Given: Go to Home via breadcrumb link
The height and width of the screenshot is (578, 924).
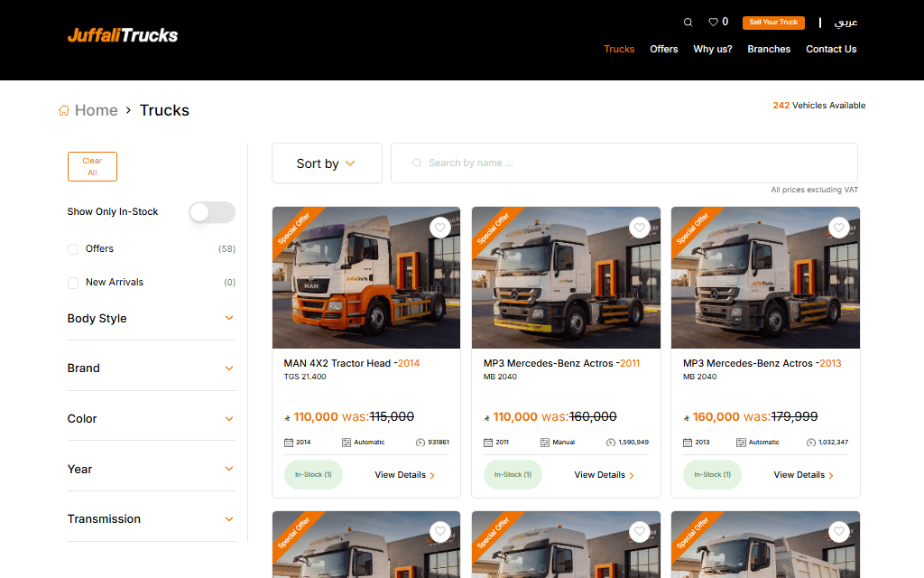Looking at the screenshot, I should coord(96,110).
